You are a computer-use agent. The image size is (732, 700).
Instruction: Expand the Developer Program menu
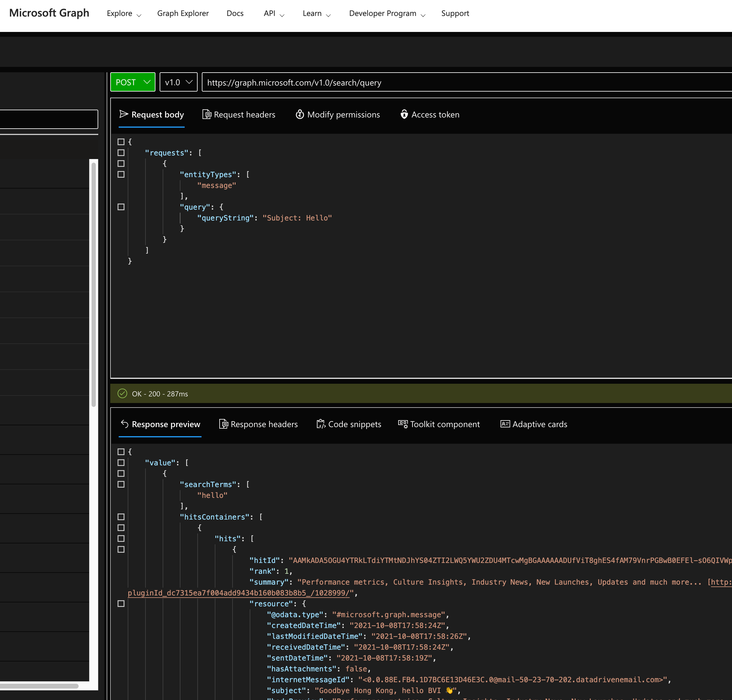click(x=387, y=14)
